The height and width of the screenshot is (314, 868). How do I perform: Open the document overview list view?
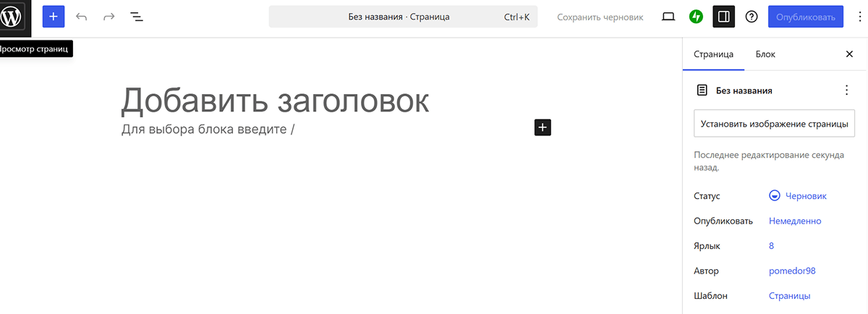point(136,16)
